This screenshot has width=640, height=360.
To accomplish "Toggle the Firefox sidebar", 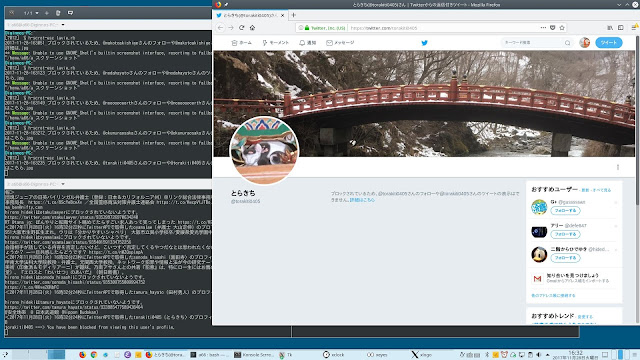I will click(x=620, y=28).
